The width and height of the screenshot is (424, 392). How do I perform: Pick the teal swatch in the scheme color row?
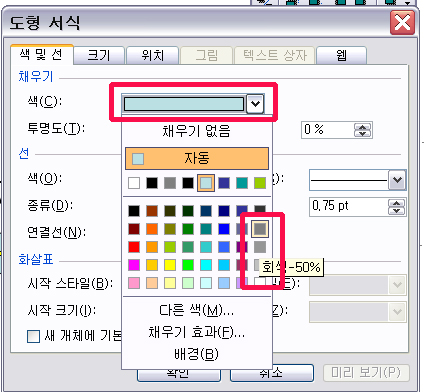click(242, 183)
